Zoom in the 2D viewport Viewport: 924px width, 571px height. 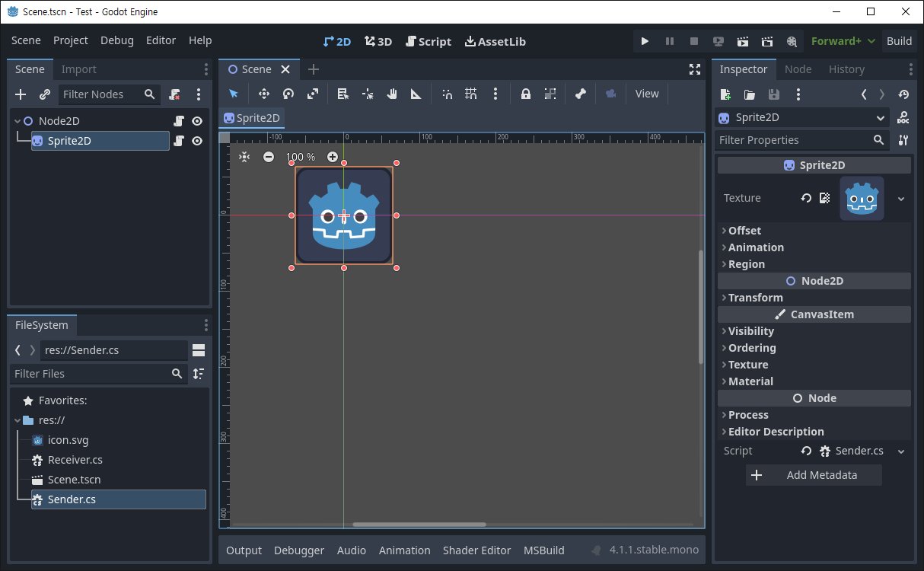[x=333, y=157]
